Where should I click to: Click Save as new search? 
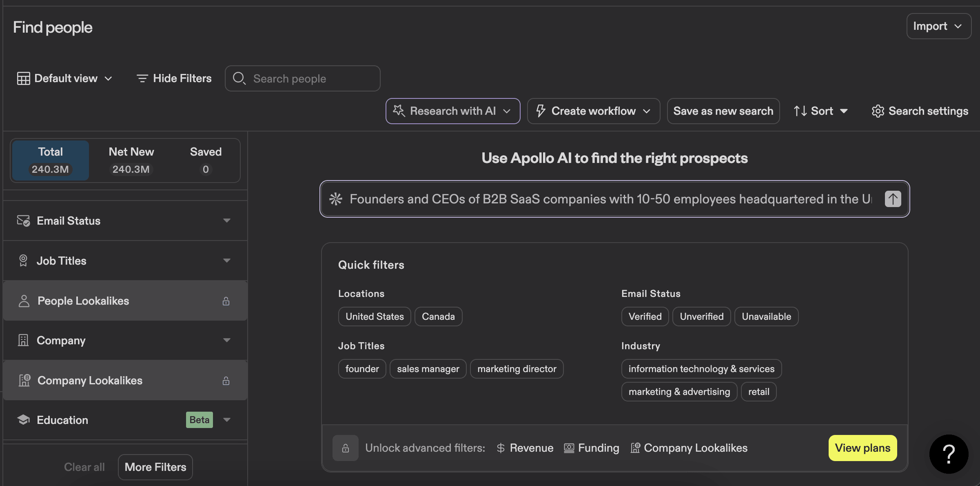point(723,111)
